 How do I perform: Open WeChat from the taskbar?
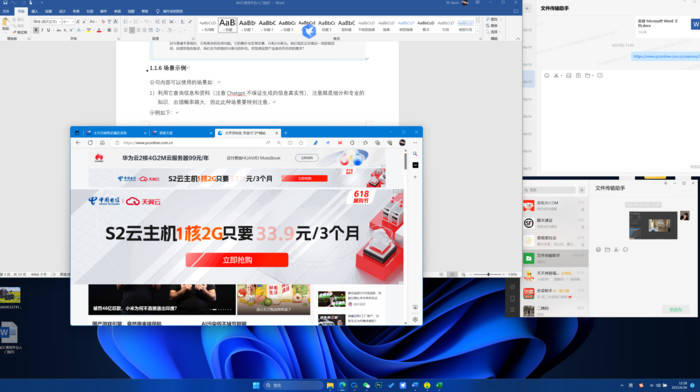(x=367, y=385)
